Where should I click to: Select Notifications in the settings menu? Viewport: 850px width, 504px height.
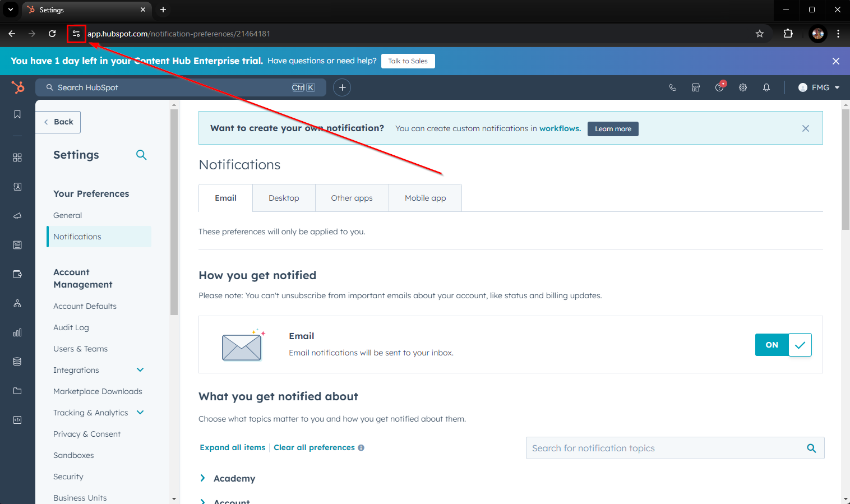pos(99,237)
